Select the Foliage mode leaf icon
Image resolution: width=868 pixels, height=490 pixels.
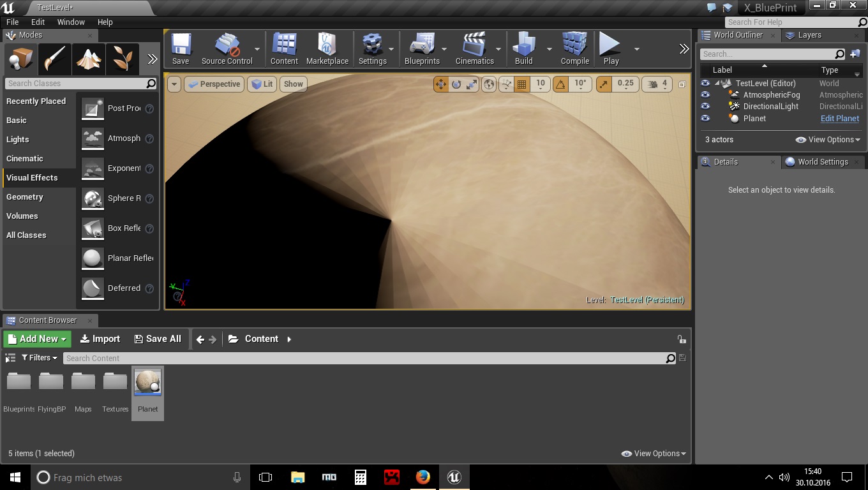tap(123, 60)
